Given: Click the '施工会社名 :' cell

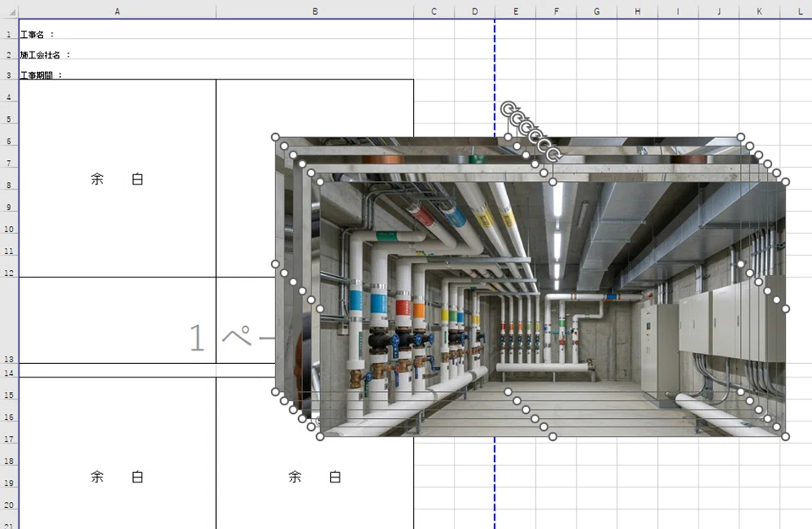Looking at the screenshot, I should (118, 49).
